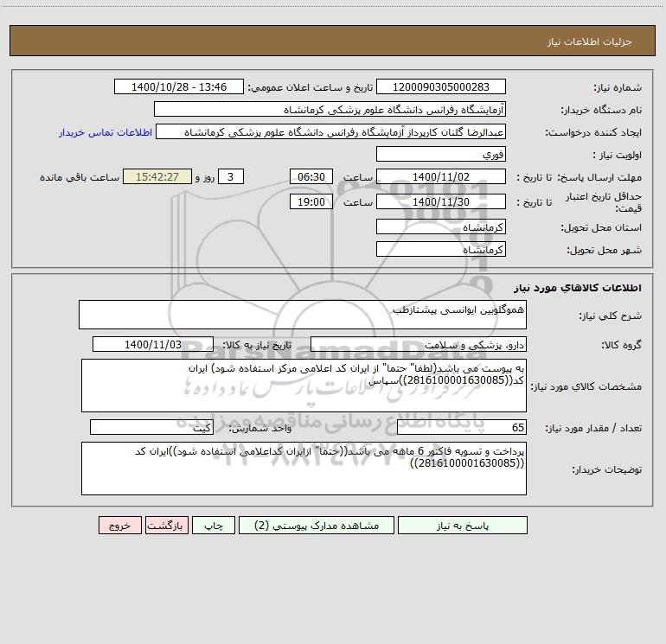Click quantity field showing 65
The image size is (666, 644).
462,428
